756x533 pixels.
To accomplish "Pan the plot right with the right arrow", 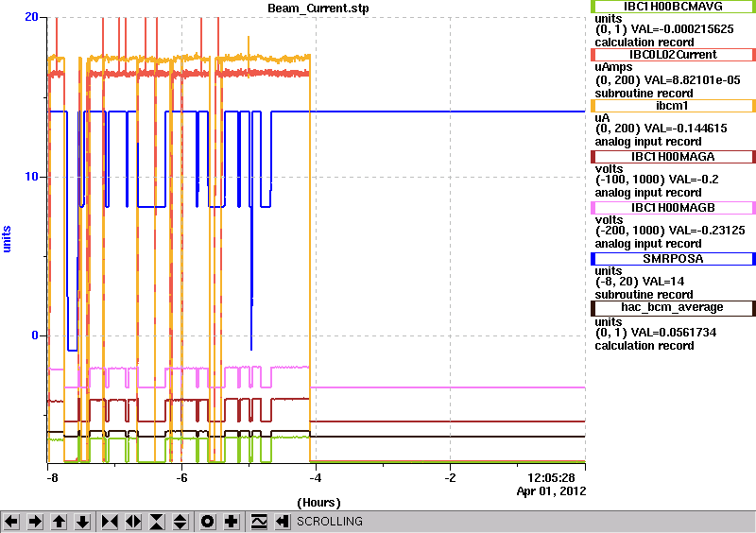I will coord(35,522).
